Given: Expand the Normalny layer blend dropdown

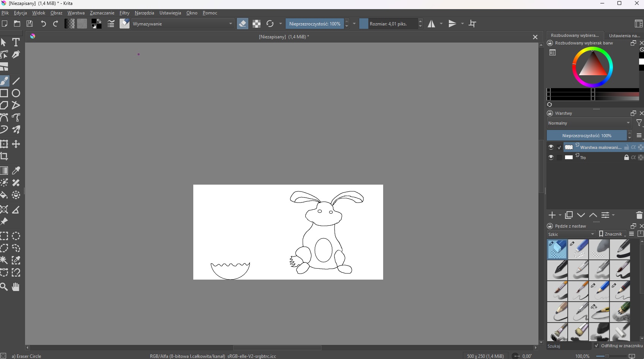Looking at the screenshot, I should [589, 123].
